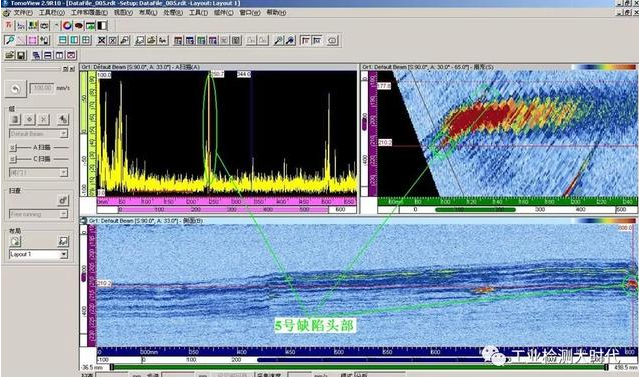Click the open file folder icon
Image resolution: width=639 pixels, height=377 pixels.
pyautogui.click(x=10, y=55)
